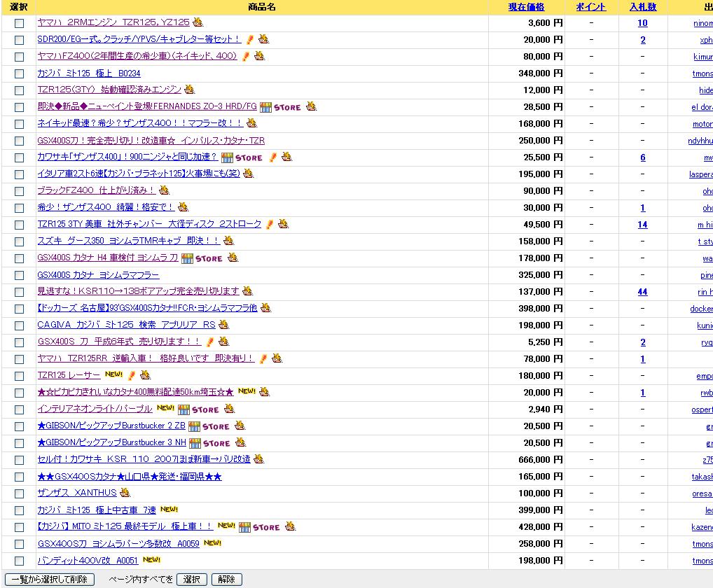The height and width of the screenshot is (588, 713).
Task: Click the chest icon beside イタリア車2スト6速 listing
Action: tap(248, 173)
